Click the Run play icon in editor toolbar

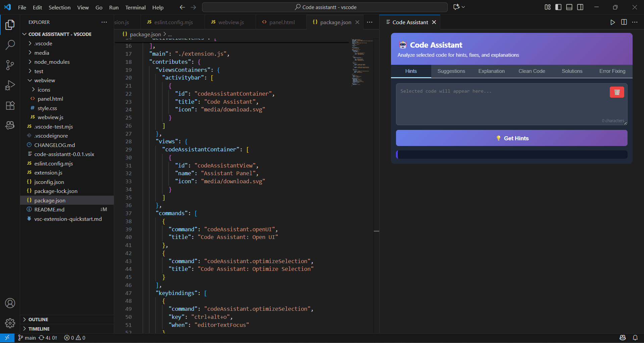click(x=613, y=22)
